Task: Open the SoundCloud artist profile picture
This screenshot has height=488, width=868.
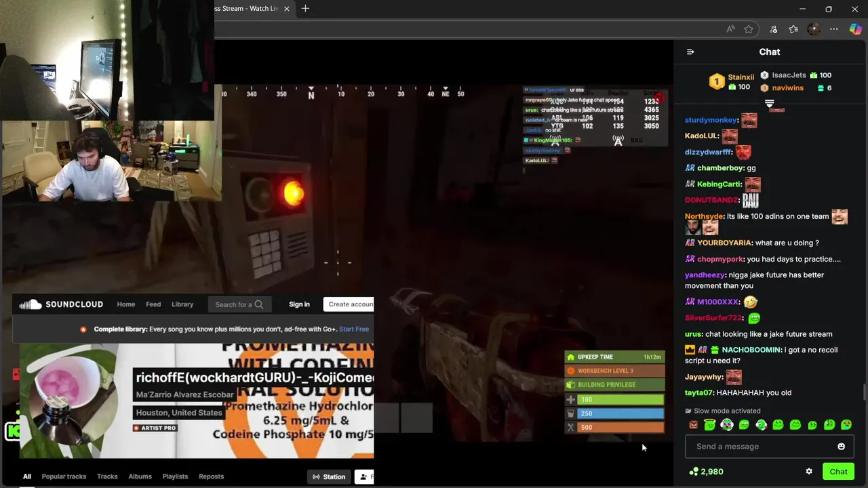Action: point(68,400)
